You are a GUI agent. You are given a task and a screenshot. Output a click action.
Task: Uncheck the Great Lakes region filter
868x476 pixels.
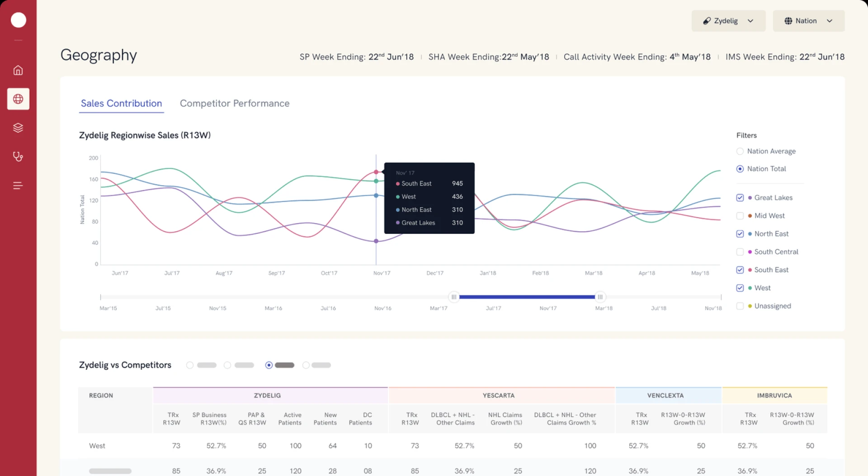pos(740,197)
